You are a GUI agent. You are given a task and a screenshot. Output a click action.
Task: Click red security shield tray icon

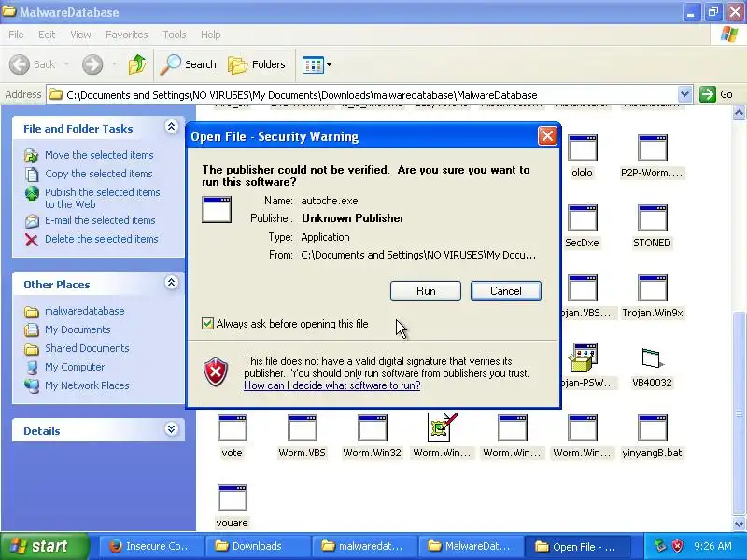coord(678,546)
